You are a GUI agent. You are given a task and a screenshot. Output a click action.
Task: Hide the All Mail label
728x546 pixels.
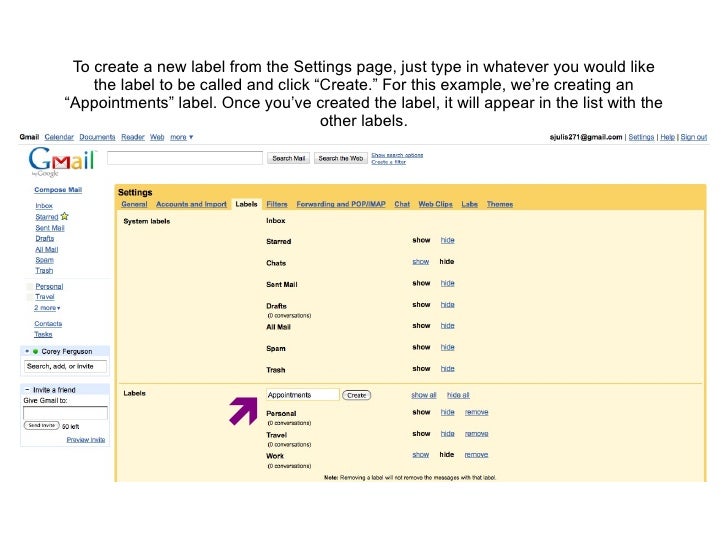tap(448, 325)
